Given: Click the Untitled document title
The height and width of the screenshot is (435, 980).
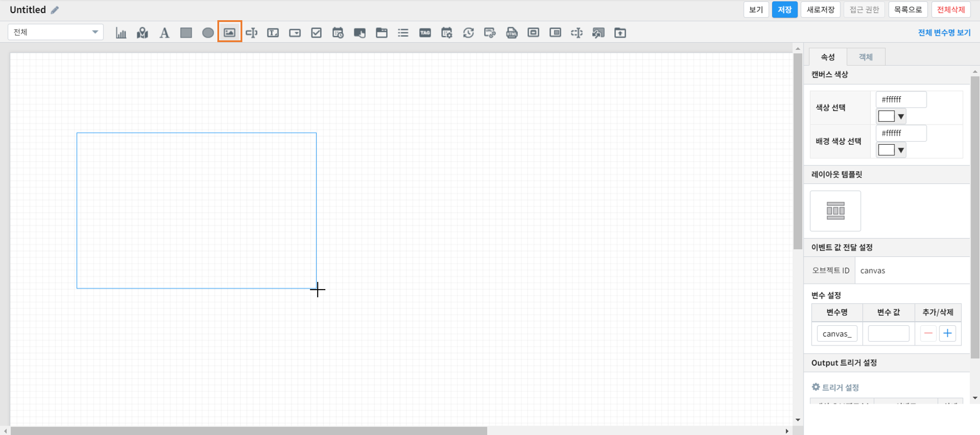Looking at the screenshot, I should pyautogui.click(x=28, y=9).
